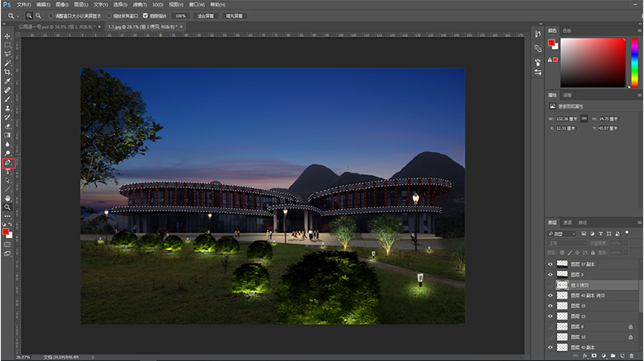Open the zoom tool preset dropdown arrow
Viewport: 644px width, 361px height.
pyautogui.click(x=18, y=15)
